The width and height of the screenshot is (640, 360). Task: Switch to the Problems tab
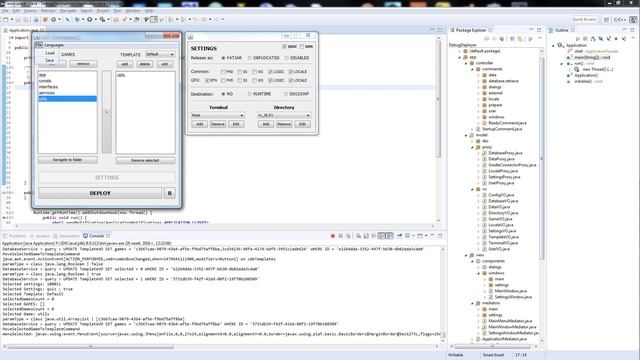point(15,236)
